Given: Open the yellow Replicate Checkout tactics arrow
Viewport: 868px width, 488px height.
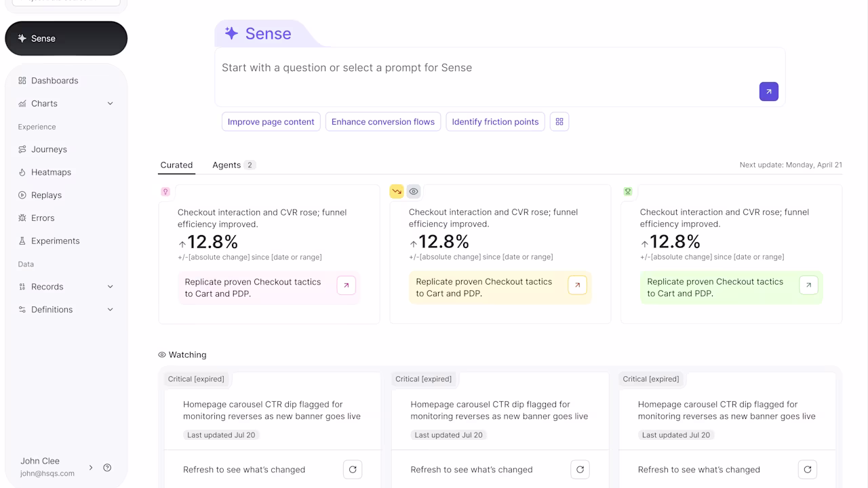Looking at the screenshot, I should tap(577, 285).
